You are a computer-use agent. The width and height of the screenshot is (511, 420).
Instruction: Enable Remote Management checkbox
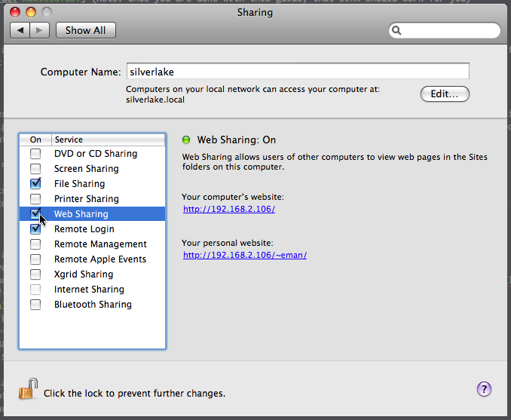pos(35,244)
